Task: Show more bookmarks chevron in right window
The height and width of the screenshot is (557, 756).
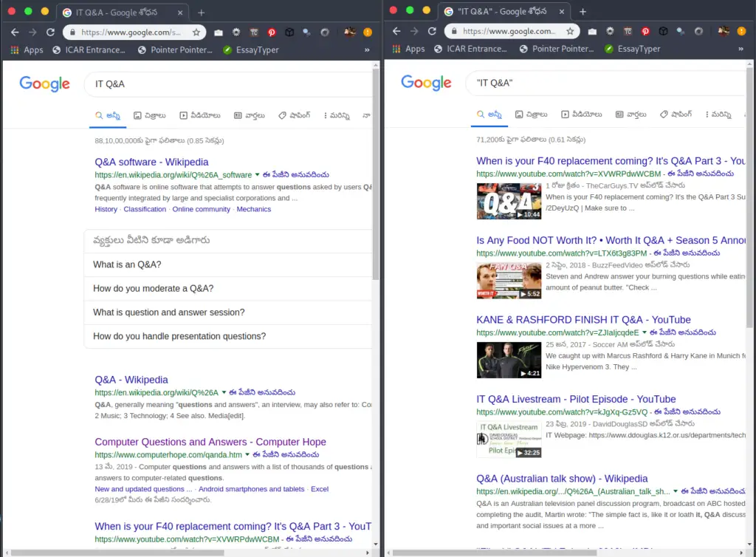Action: point(740,49)
